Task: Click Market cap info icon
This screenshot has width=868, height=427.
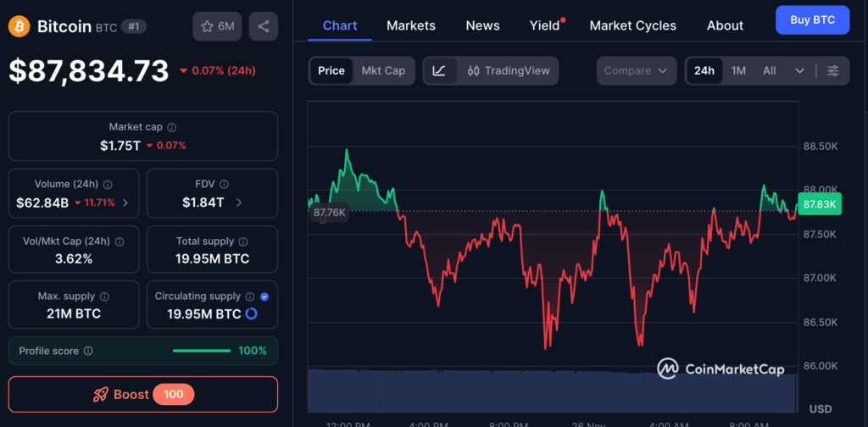Action: click(172, 127)
